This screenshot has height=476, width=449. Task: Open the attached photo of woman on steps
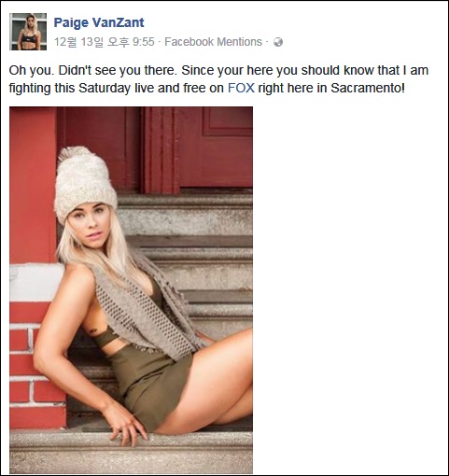click(131, 290)
